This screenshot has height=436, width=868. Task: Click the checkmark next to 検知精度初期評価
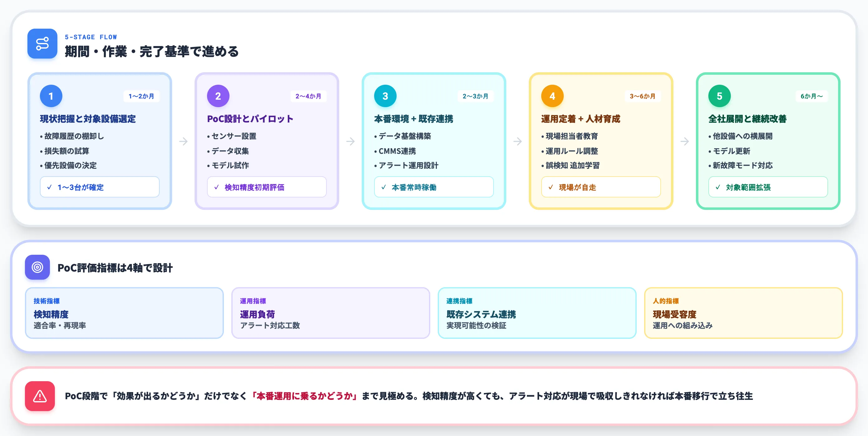coord(217,187)
